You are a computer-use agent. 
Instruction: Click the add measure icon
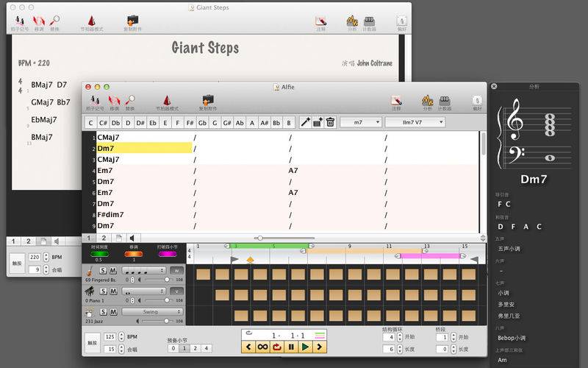(x=318, y=122)
